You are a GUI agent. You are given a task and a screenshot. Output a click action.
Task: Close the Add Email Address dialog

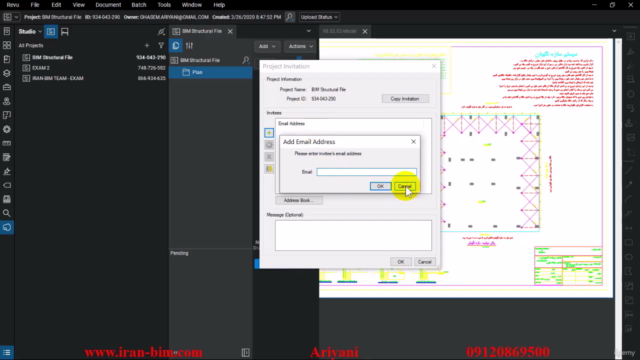pos(413,142)
